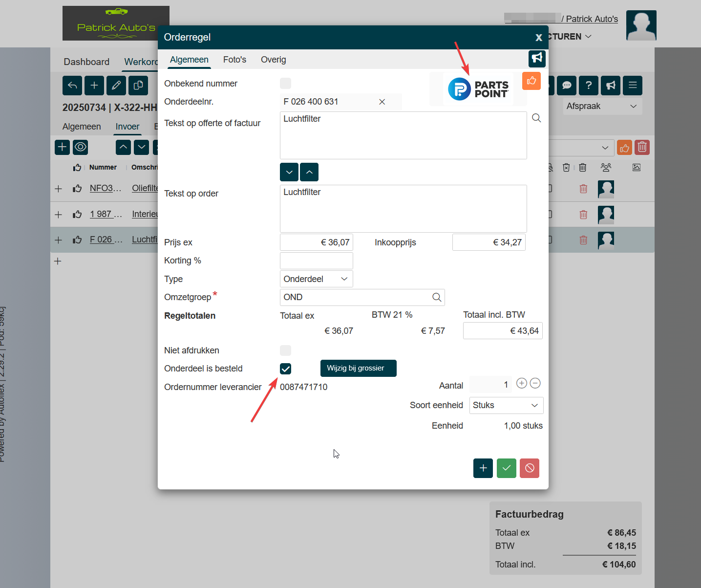Switch to the Foto's tab

[234, 60]
